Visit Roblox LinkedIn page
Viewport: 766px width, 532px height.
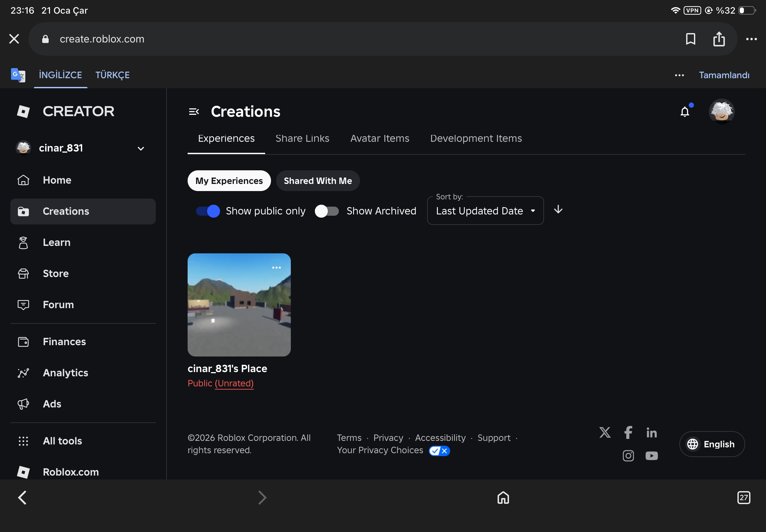[651, 433]
